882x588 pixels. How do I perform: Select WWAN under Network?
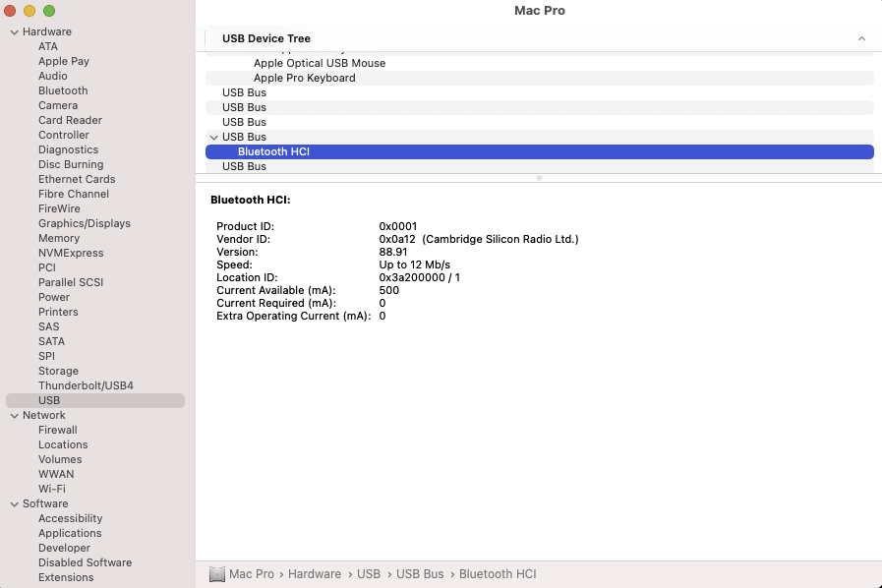(56, 474)
